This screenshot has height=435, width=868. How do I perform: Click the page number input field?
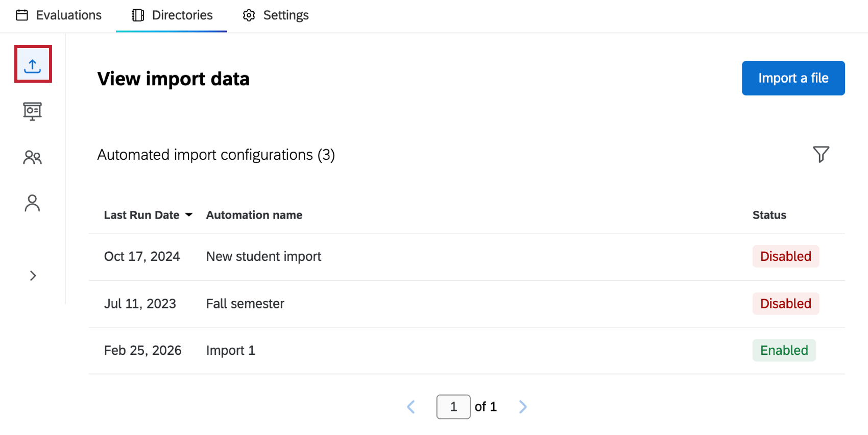point(453,407)
